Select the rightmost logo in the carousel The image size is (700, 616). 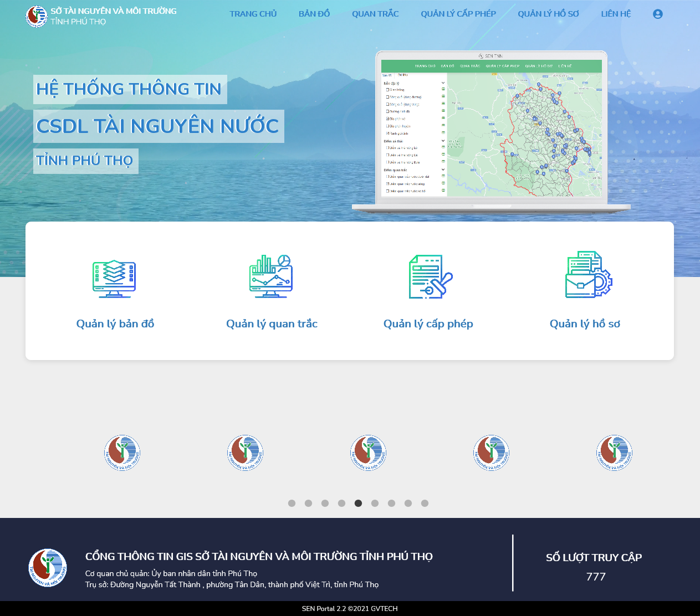pos(614,453)
